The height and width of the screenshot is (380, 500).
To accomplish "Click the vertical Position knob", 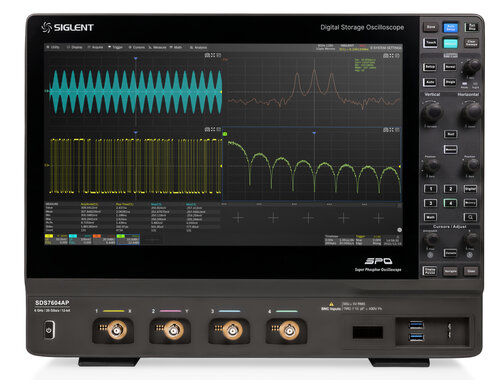I will [431, 165].
